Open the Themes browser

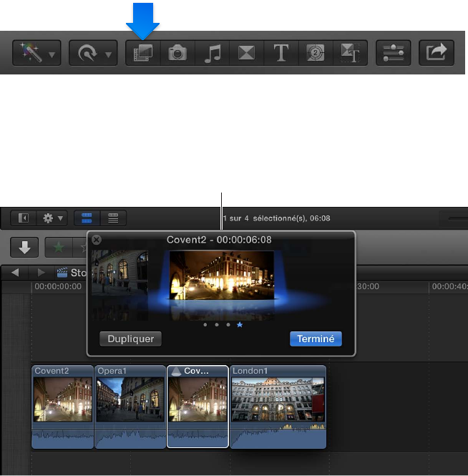point(350,53)
